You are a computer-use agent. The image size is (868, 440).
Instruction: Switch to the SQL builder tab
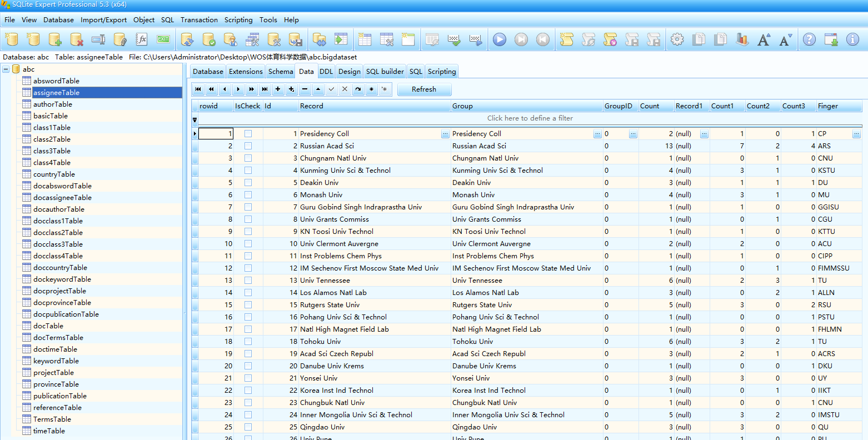click(385, 72)
